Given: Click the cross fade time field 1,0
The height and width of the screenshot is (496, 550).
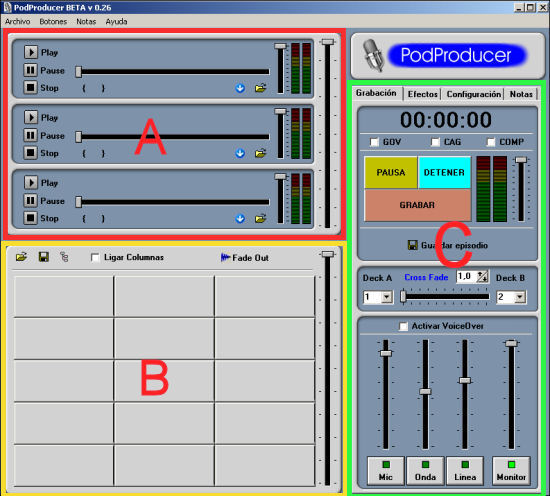Looking at the screenshot, I should 466,277.
